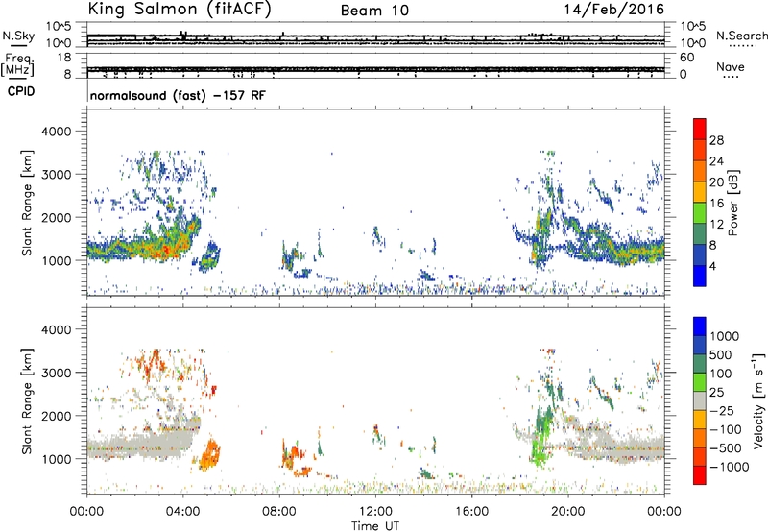Click "Slant Range [km]" label of velocity panel
Screen dimensions: 768x532
[x=27, y=401]
